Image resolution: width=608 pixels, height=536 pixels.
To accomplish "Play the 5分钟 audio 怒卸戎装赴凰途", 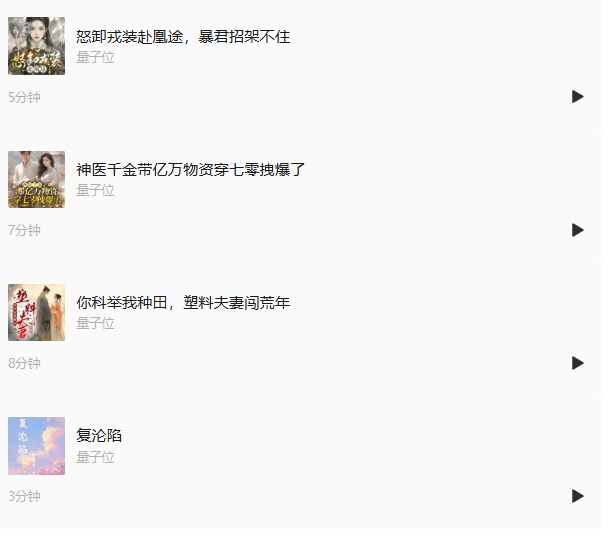I will pyautogui.click(x=577, y=97).
